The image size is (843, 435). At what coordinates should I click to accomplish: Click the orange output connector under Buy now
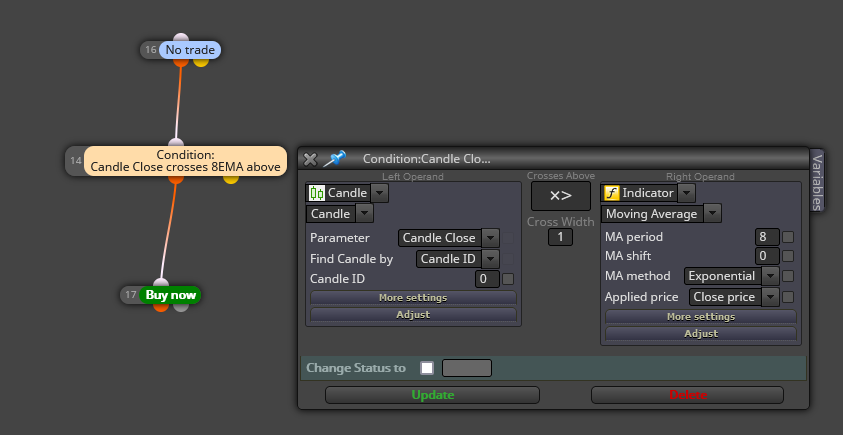(x=161, y=306)
